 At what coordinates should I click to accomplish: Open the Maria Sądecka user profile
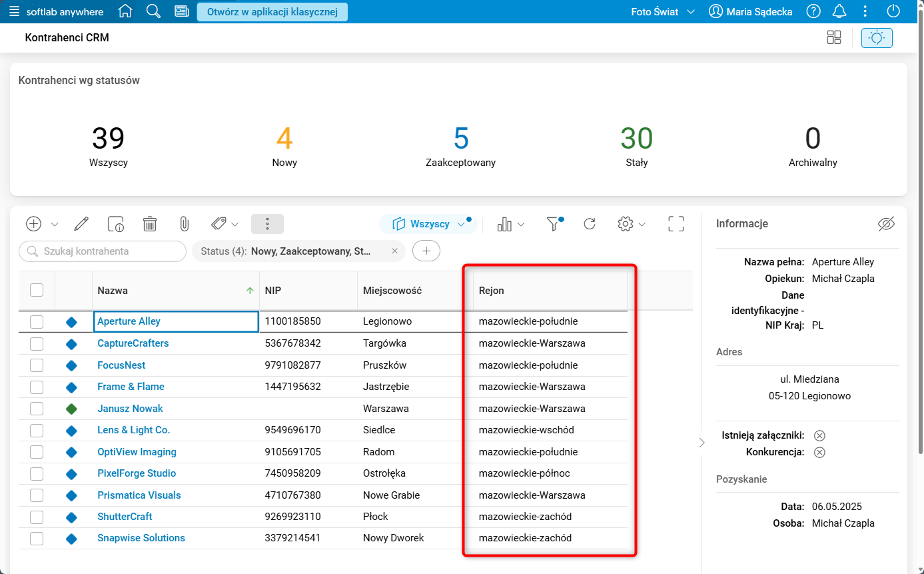point(750,11)
